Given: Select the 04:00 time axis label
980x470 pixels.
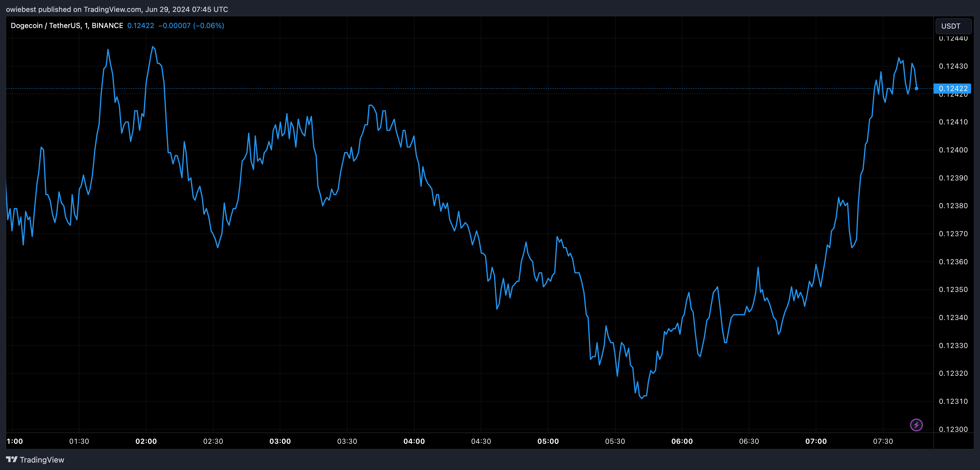Looking at the screenshot, I should point(414,441).
